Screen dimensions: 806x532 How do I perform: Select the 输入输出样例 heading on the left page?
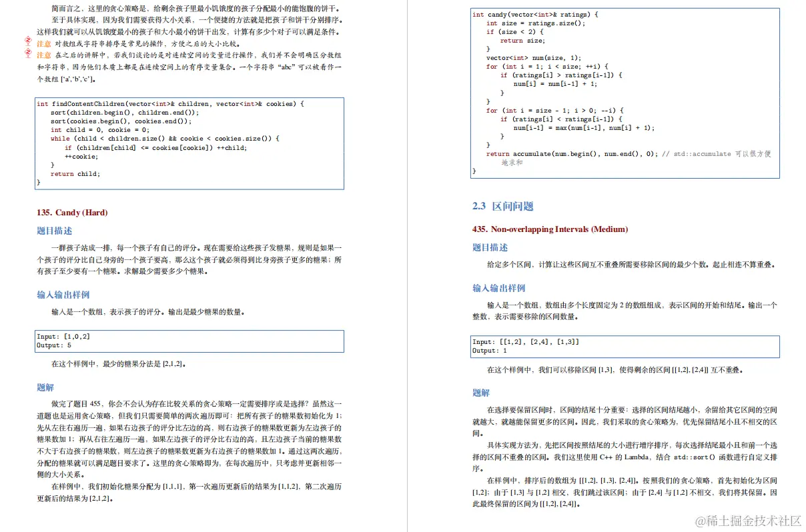63,293
